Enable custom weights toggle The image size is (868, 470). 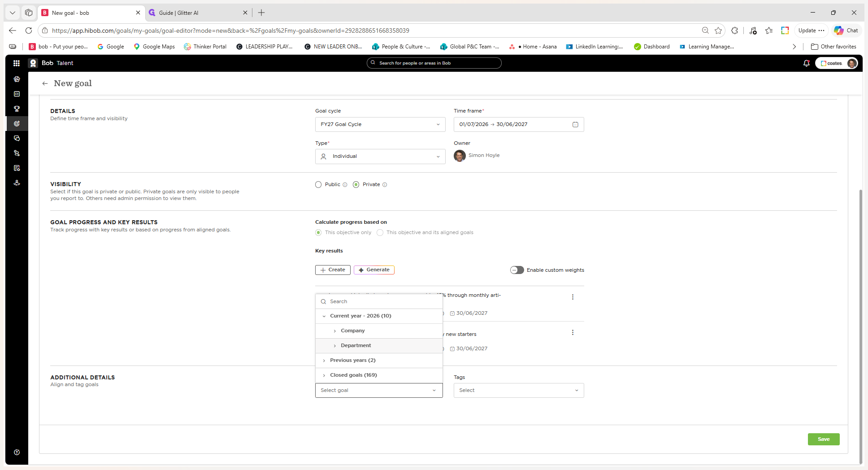click(517, 270)
